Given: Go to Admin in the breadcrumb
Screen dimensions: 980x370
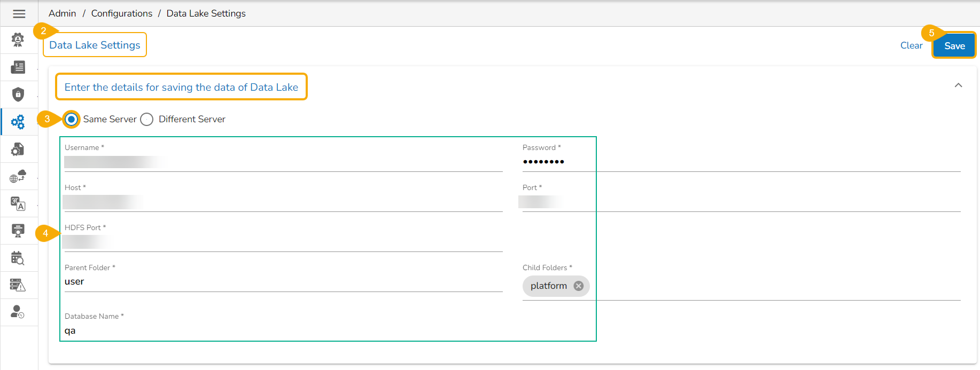Looking at the screenshot, I should point(63,13).
